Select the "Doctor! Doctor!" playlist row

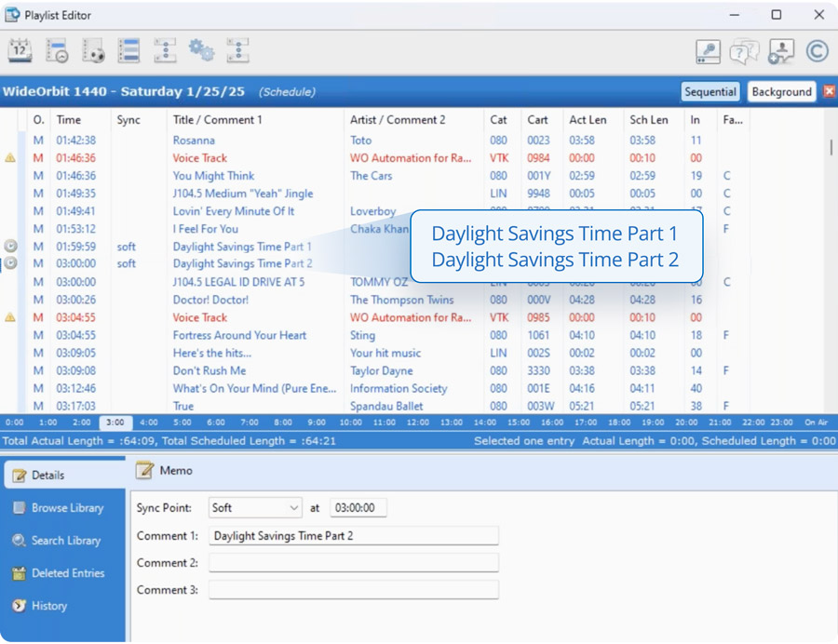click(x=210, y=300)
